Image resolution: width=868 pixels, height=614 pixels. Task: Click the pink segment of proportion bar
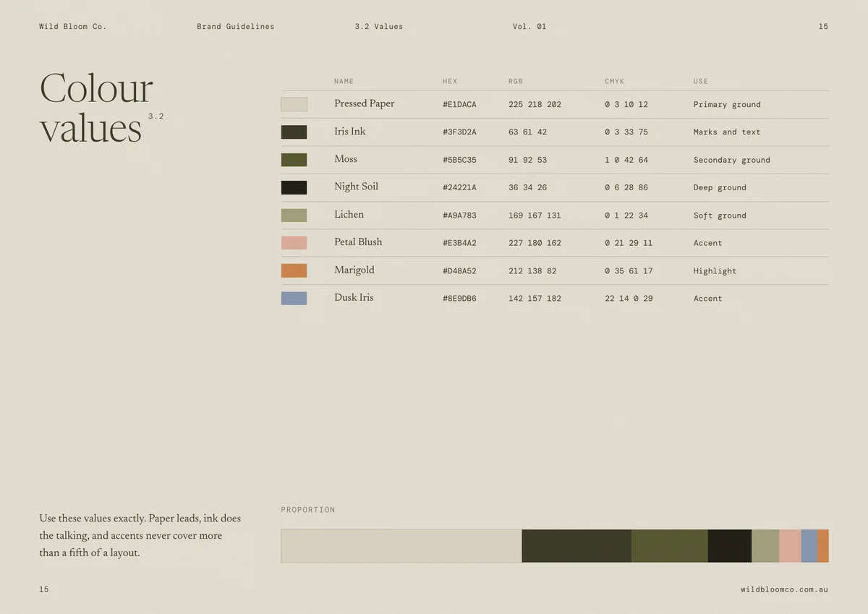coord(790,546)
